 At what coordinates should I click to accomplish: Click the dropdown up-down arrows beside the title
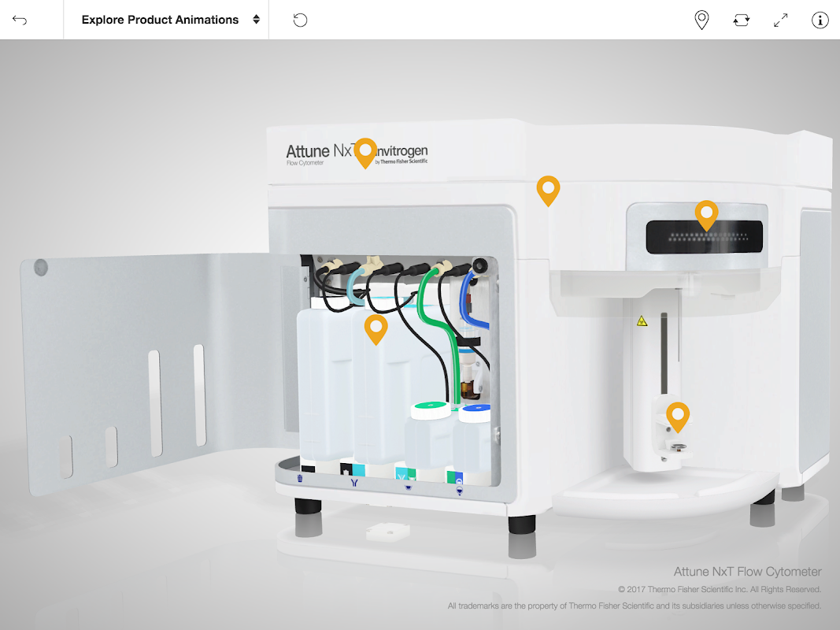(256, 20)
